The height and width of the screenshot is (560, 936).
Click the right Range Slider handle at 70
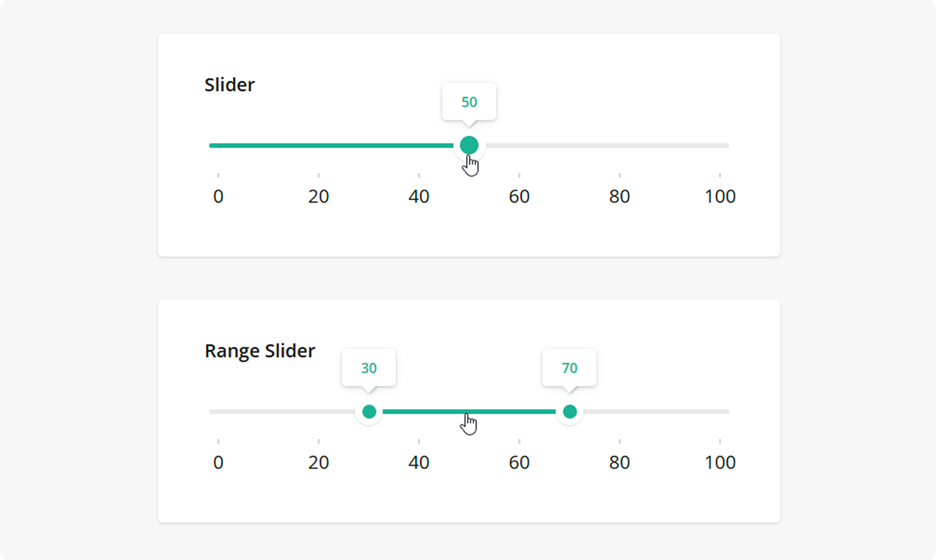tap(569, 412)
